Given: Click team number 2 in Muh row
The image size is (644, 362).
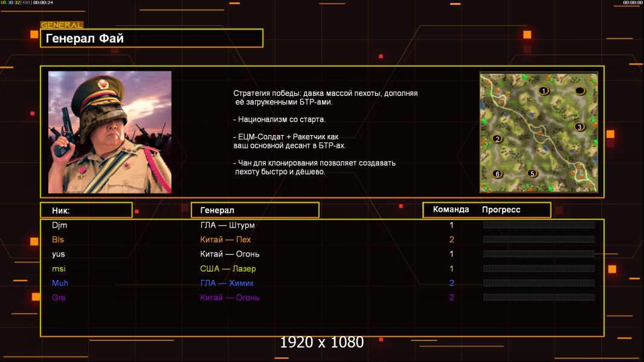Looking at the screenshot, I should click(451, 283).
